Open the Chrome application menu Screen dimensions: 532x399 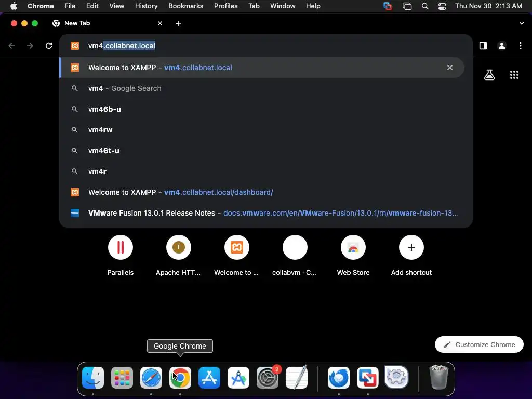(x=41, y=6)
